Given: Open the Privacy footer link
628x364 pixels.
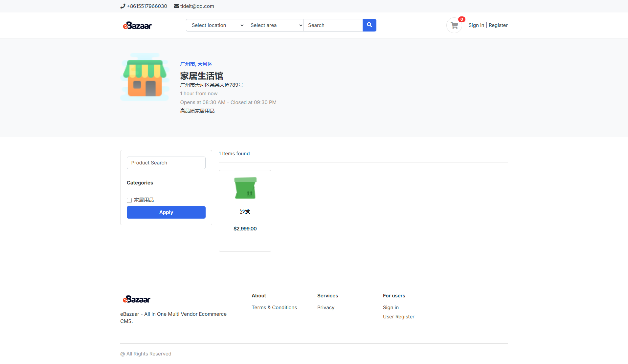Looking at the screenshot, I should pyautogui.click(x=326, y=308).
